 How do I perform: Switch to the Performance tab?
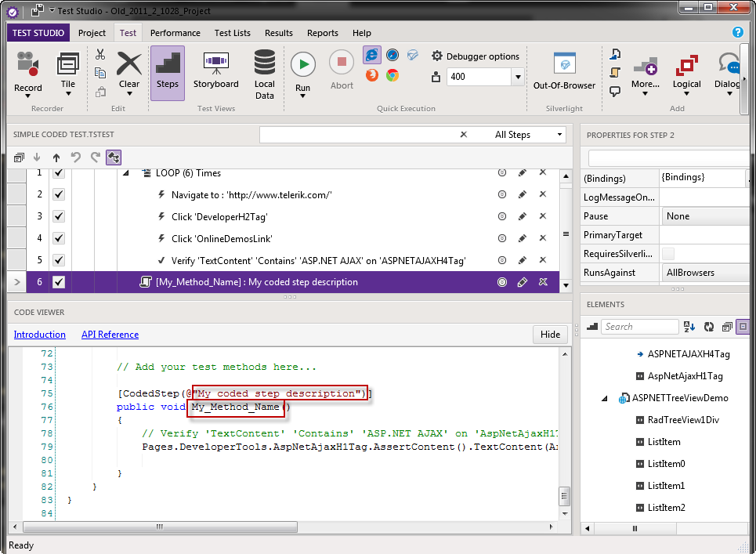tap(175, 33)
